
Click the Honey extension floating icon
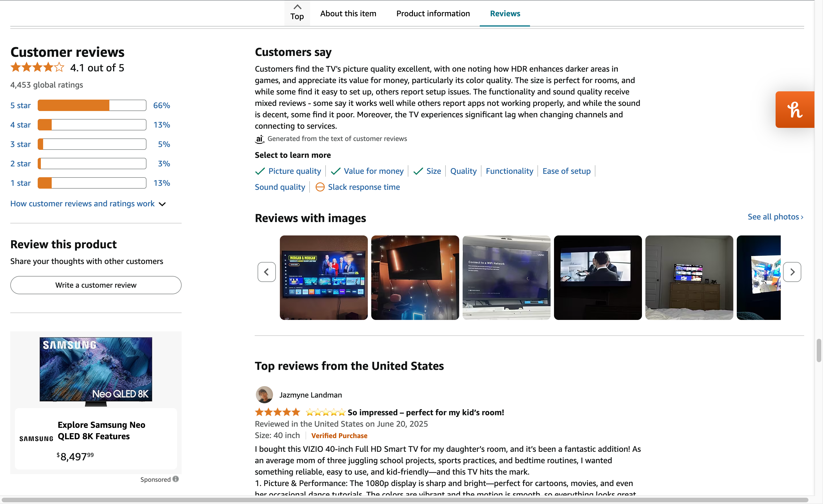pos(795,110)
